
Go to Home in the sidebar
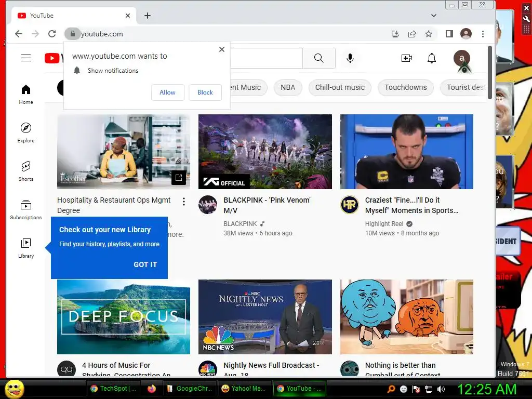[x=26, y=95]
